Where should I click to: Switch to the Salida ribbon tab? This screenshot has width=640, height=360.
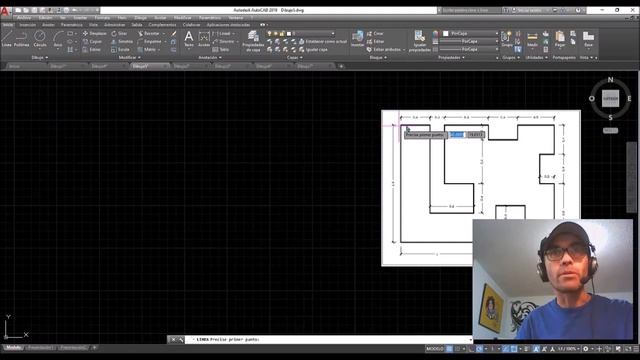click(x=137, y=25)
